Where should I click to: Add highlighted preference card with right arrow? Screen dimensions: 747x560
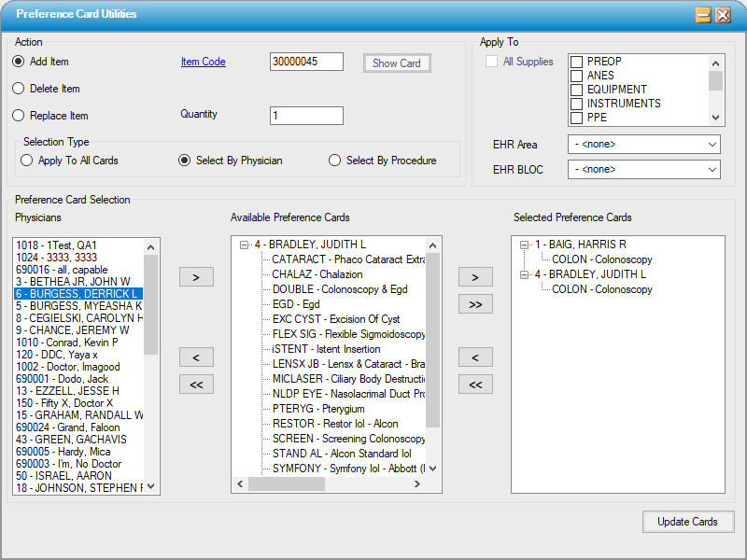(476, 276)
